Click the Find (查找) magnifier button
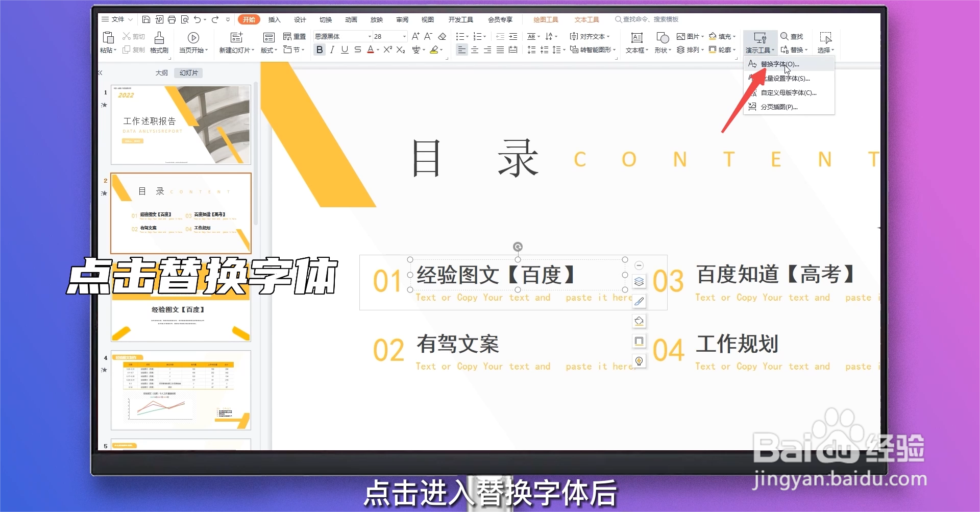The width and height of the screenshot is (980, 512). point(792,36)
